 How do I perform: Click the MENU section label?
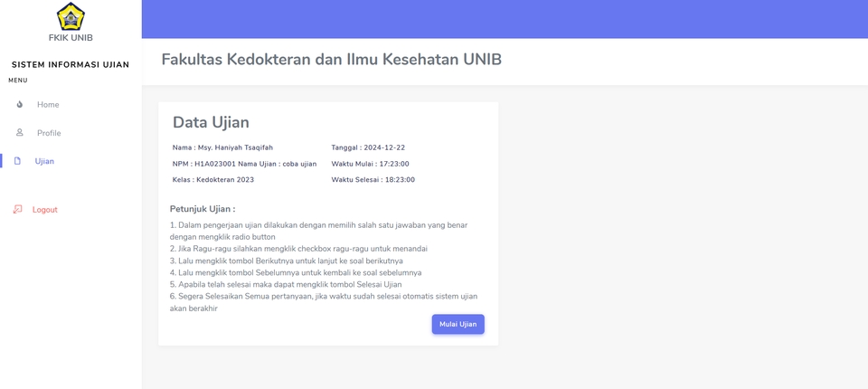click(18, 81)
